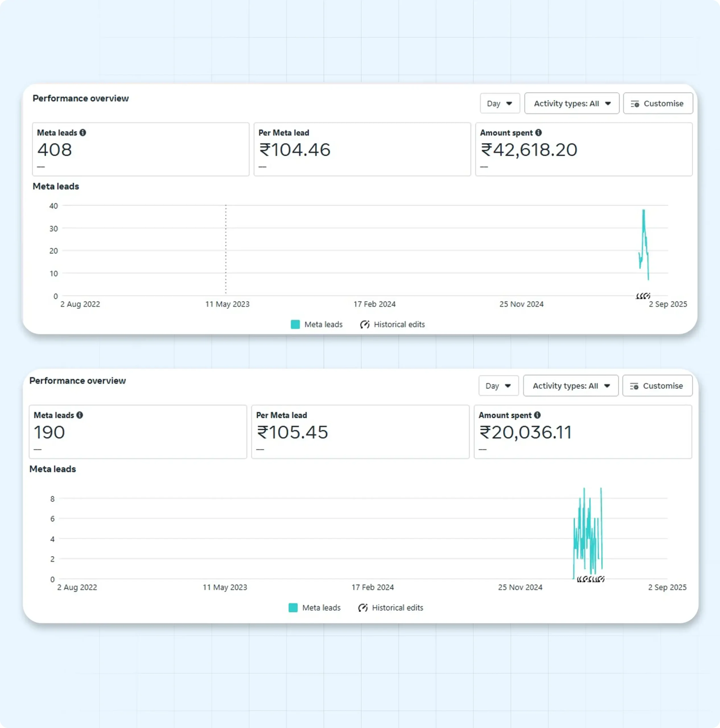Select the Meta leads 408 metric card
The image size is (720, 728).
click(x=141, y=149)
